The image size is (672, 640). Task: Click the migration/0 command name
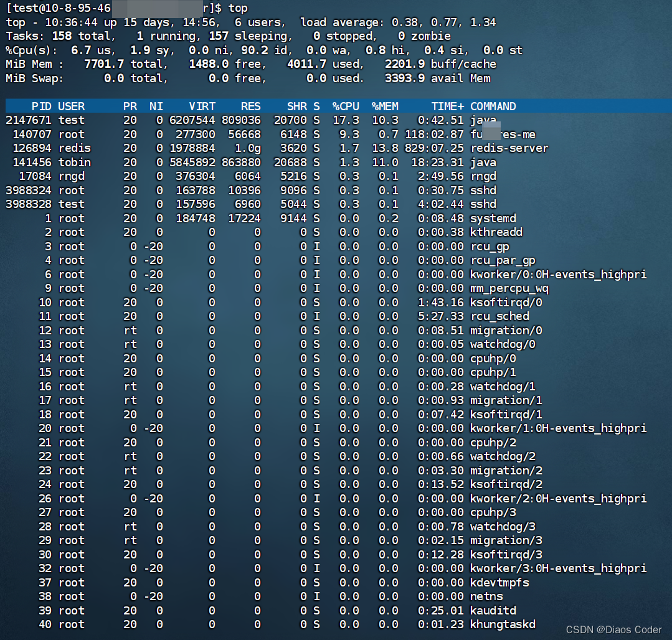point(506,331)
